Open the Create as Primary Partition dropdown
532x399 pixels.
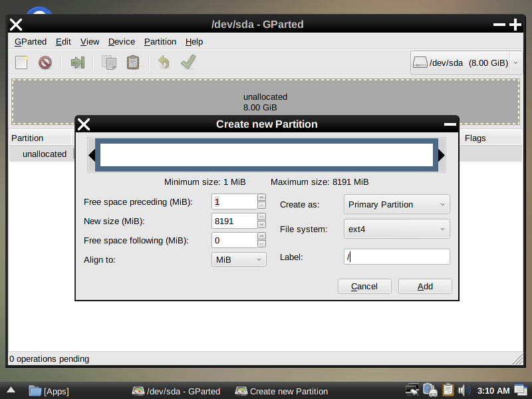coord(396,204)
